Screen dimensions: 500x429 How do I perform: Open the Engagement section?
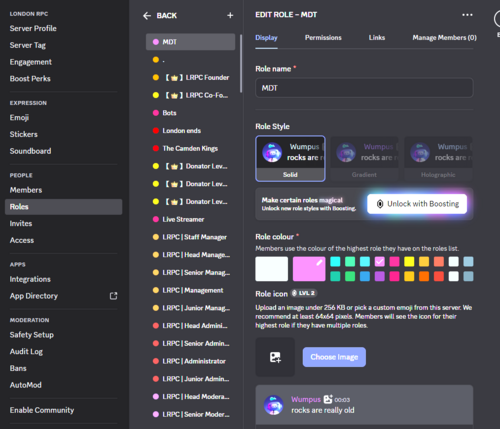point(63,62)
